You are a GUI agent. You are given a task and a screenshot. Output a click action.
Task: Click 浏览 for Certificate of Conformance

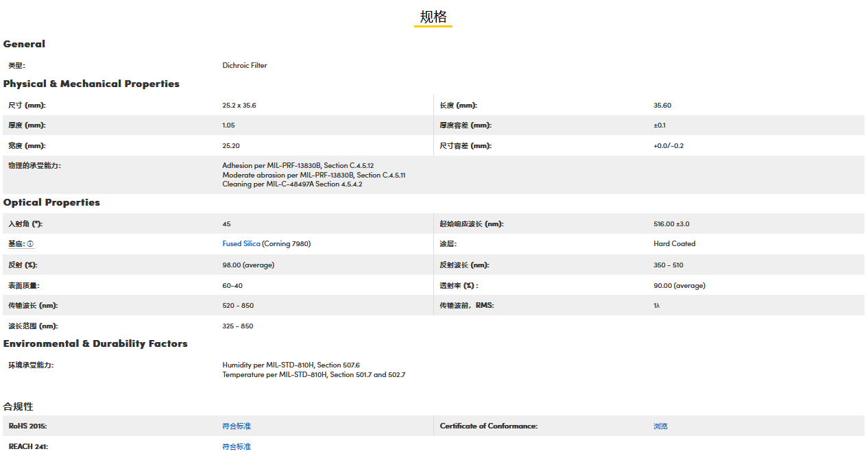coord(660,426)
